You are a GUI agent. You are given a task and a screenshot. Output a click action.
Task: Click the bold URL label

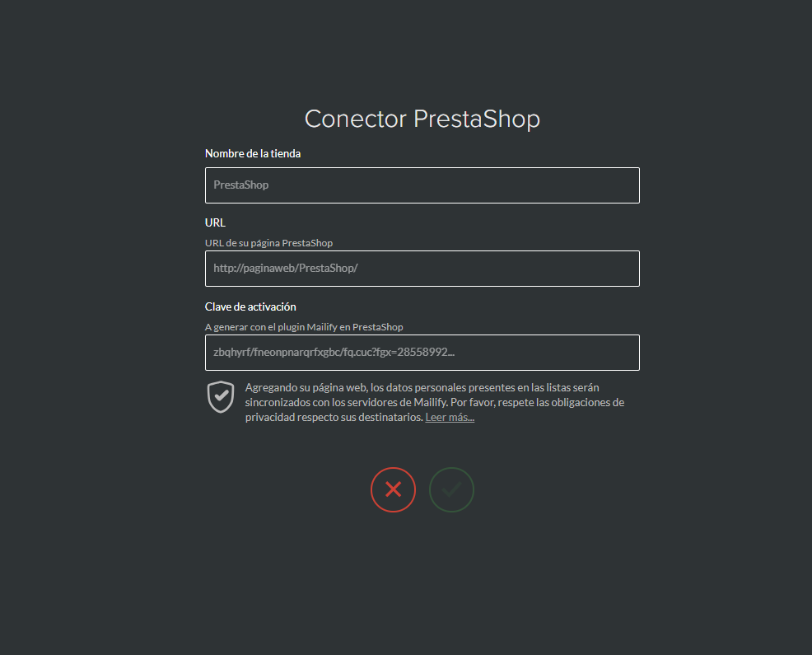(215, 222)
